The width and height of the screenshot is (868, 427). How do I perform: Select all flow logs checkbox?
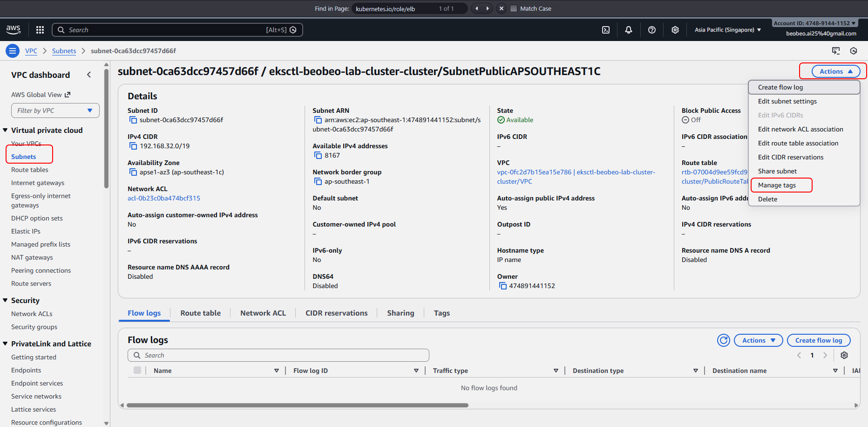coord(137,370)
